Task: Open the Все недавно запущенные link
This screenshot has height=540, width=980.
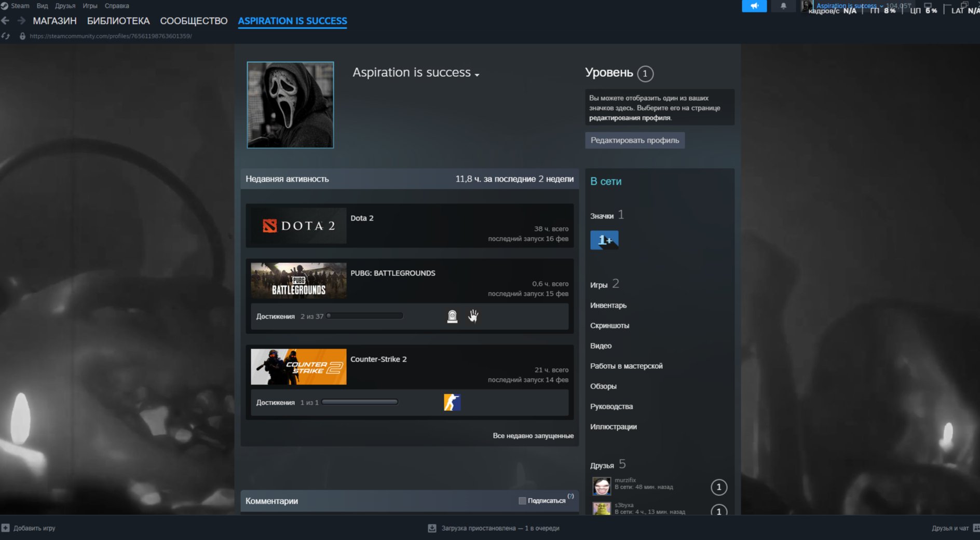Action: tap(533, 436)
